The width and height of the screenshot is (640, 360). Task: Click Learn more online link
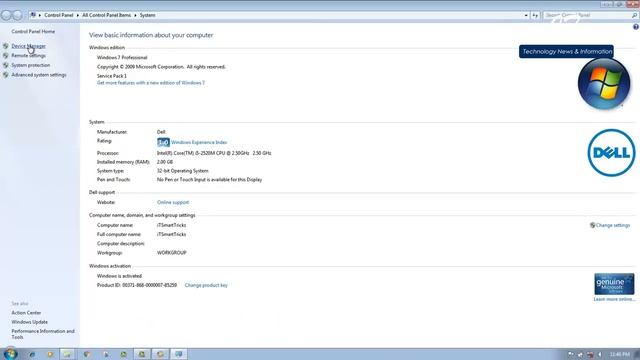tap(614, 299)
